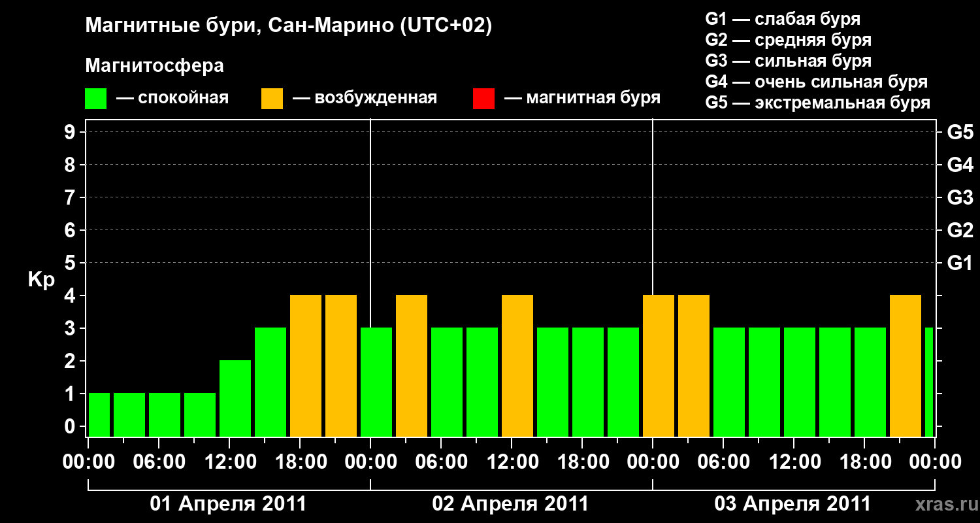The height and width of the screenshot is (523, 980).
Task: Click the 'G4 — очень сильная буря' legend line
Action: click(x=817, y=82)
